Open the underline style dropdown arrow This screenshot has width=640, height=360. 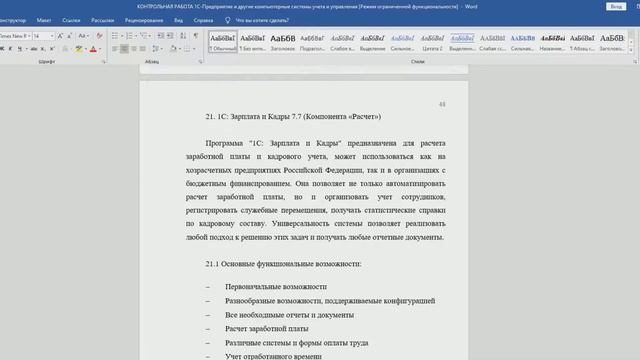tap(27, 49)
